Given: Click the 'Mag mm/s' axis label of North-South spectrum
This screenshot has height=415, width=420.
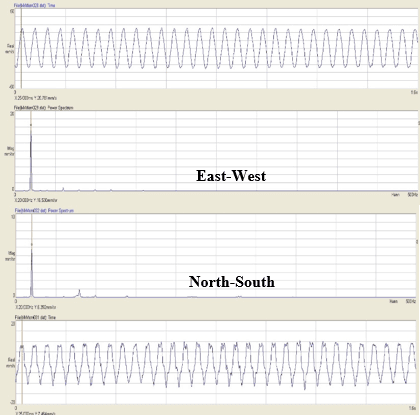Looking at the screenshot, I should 11,256.
